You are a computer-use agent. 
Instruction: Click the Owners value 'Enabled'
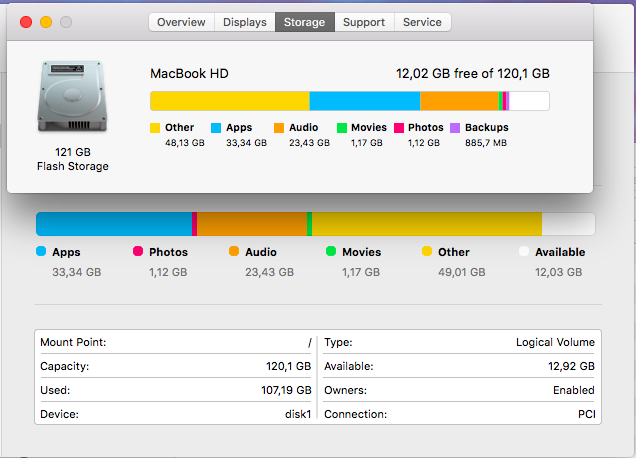(574, 390)
